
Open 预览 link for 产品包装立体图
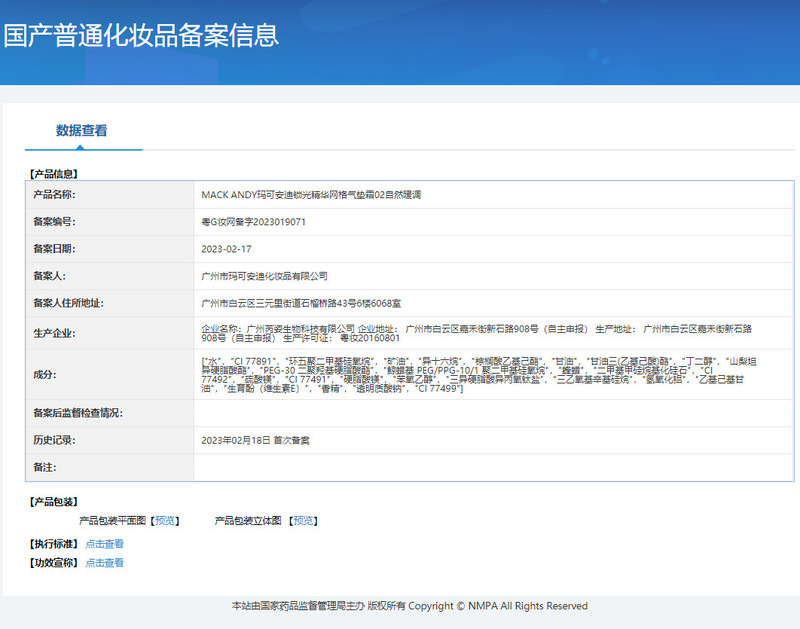303,521
